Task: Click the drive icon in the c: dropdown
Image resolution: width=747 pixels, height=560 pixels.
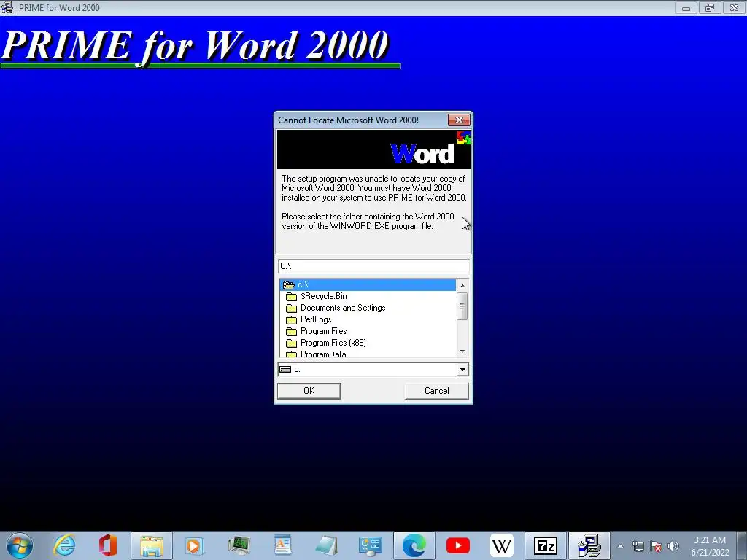Action: (x=285, y=370)
